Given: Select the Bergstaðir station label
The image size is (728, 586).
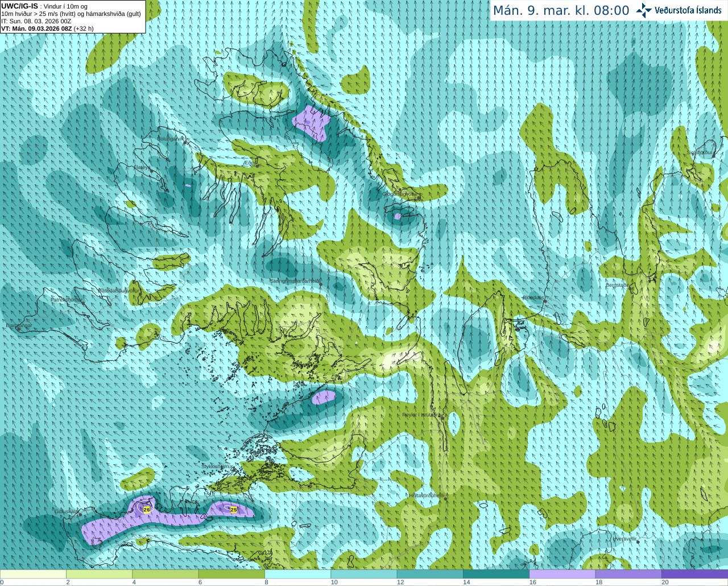Looking at the screenshot, I should pyautogui.click(x=617, y=285).
